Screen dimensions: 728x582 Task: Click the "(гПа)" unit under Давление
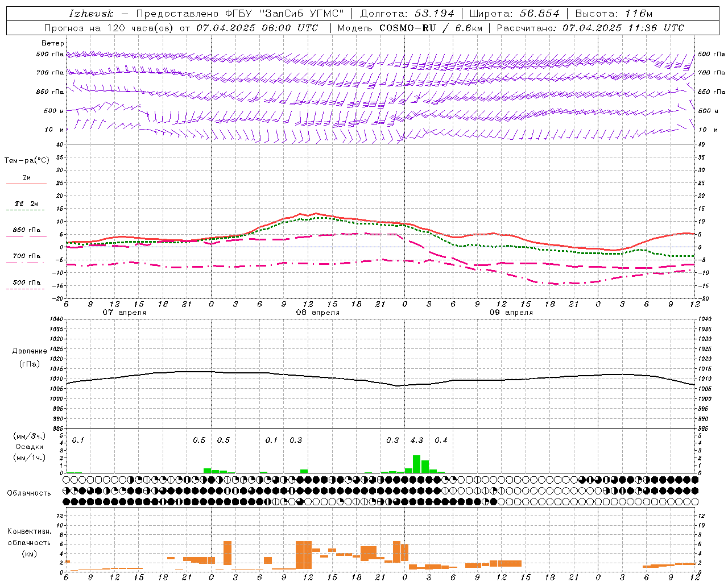pyautogui.click(x=30, y=364)
